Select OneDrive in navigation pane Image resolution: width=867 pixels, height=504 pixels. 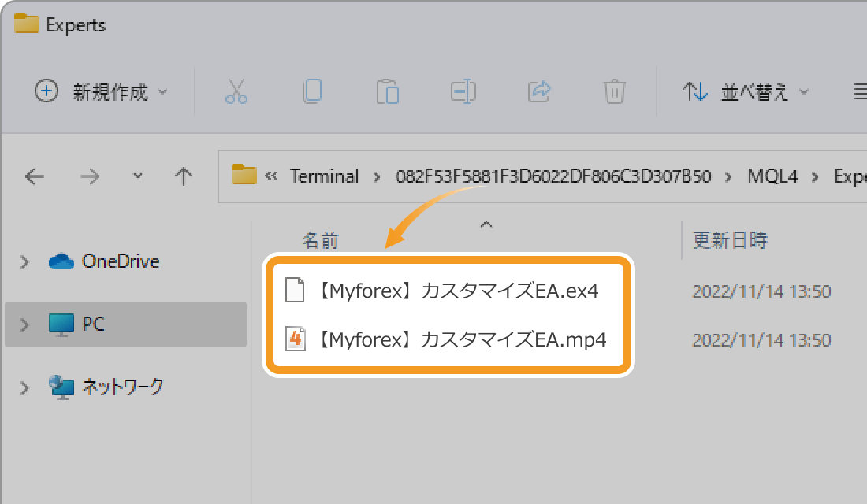point(121,261)
